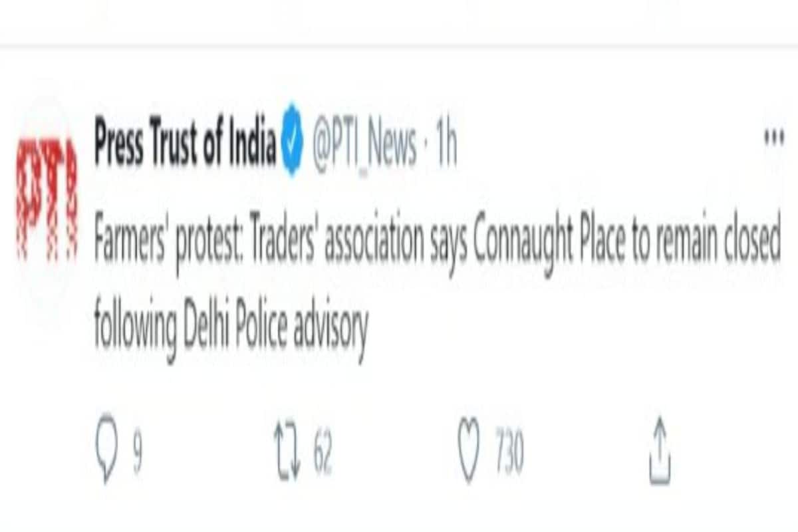The width and height of the screenshot is (798, 532).
Task: Click the retweet count 62
Action: [323, 451]
